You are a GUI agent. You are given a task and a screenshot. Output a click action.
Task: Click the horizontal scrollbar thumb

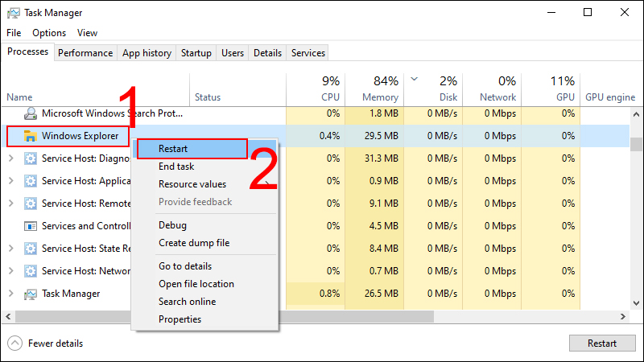(225, 316)
